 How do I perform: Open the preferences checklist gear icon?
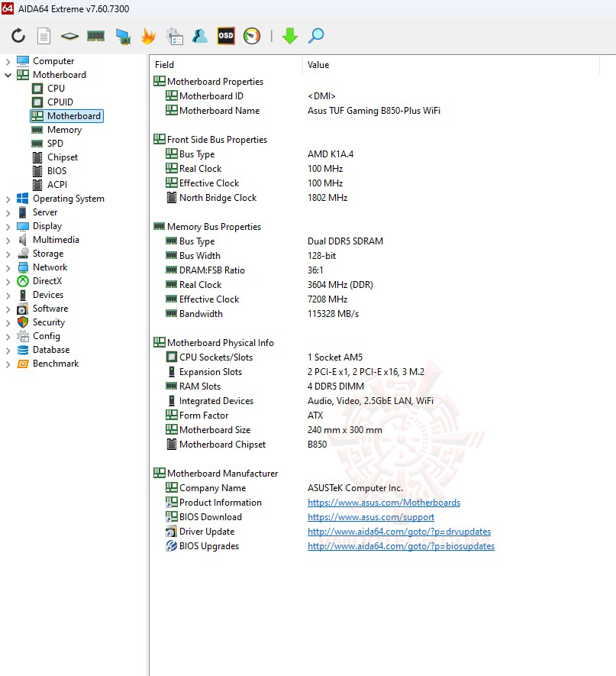tap(175, 36)
